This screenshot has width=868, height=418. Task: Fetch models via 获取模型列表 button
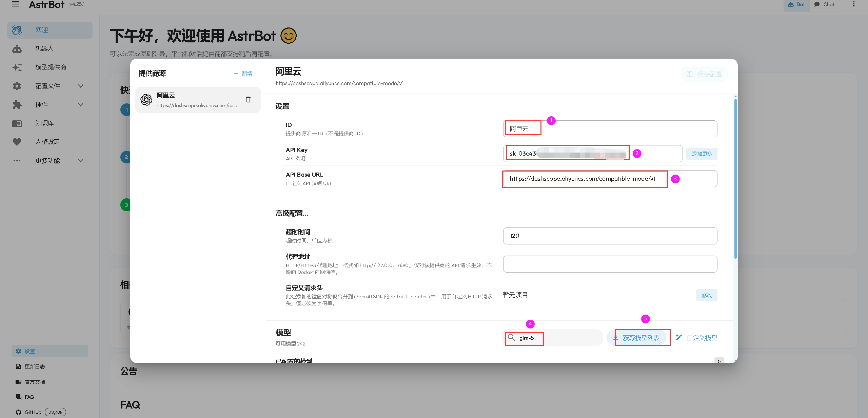coord(637,338)
